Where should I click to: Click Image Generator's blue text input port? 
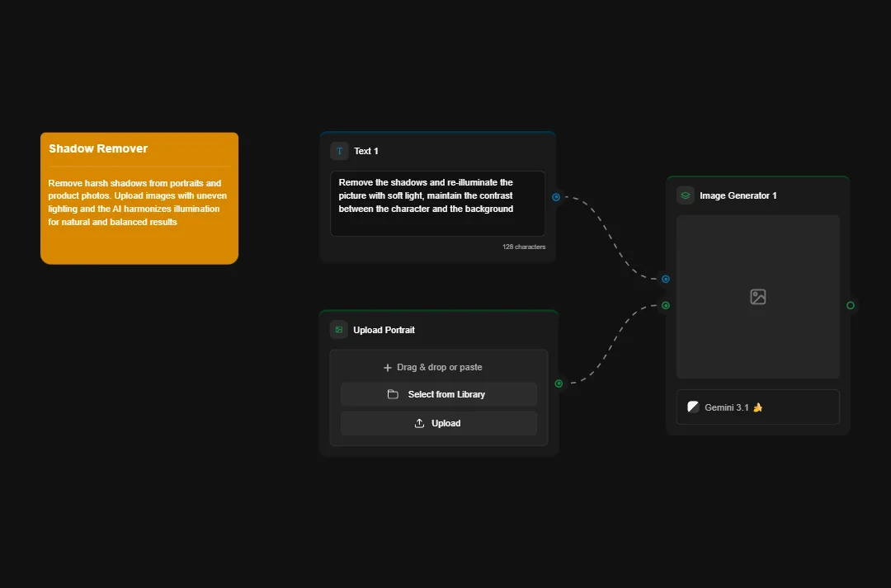click(666, 279)
